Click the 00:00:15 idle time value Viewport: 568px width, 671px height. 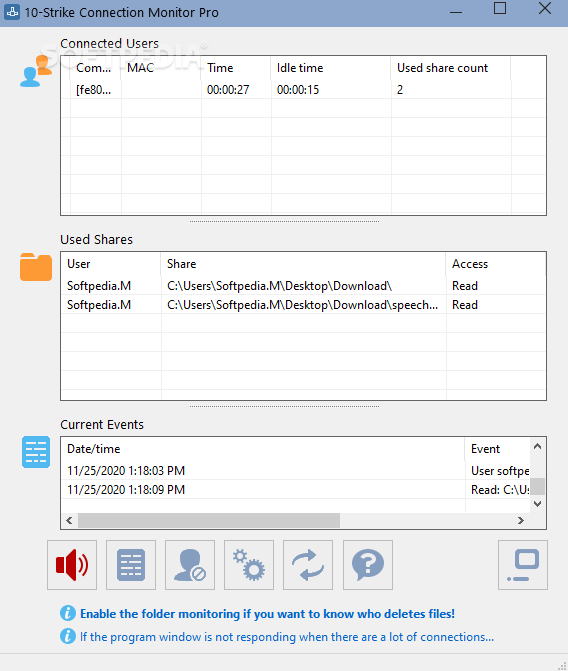[298, 90]
